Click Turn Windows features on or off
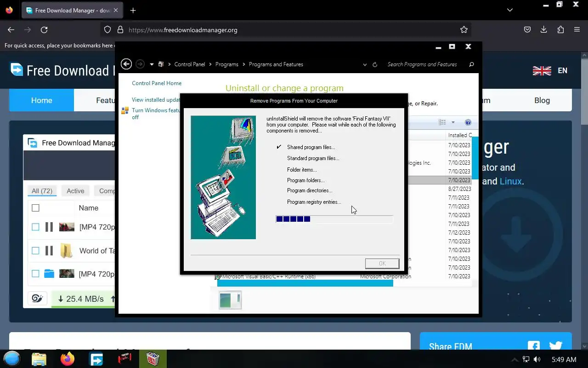Screen dimensions: 588x368 [x=156, y=114]
